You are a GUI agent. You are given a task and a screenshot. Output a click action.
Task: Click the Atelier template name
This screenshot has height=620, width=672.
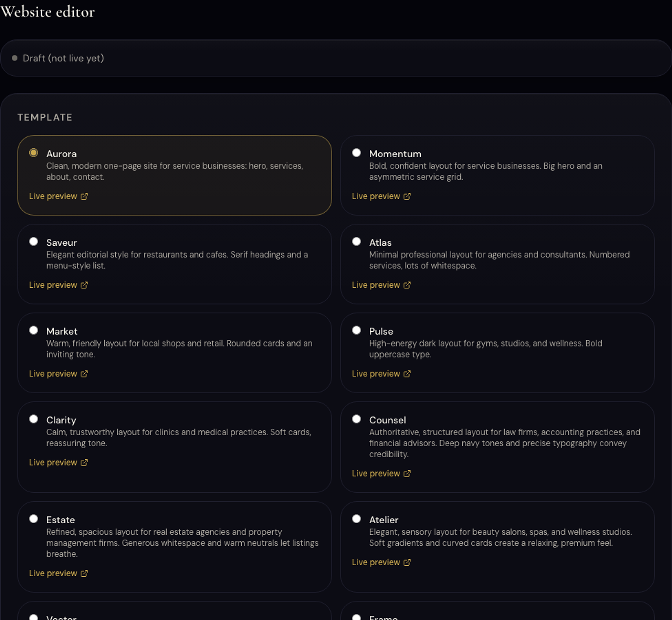(x=384, y=520)
